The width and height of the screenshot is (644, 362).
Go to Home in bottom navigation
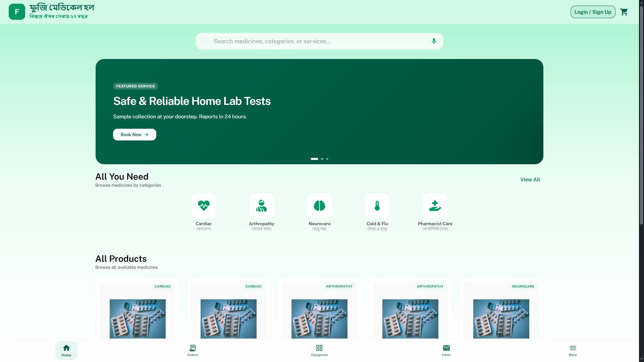coord(66,351)
